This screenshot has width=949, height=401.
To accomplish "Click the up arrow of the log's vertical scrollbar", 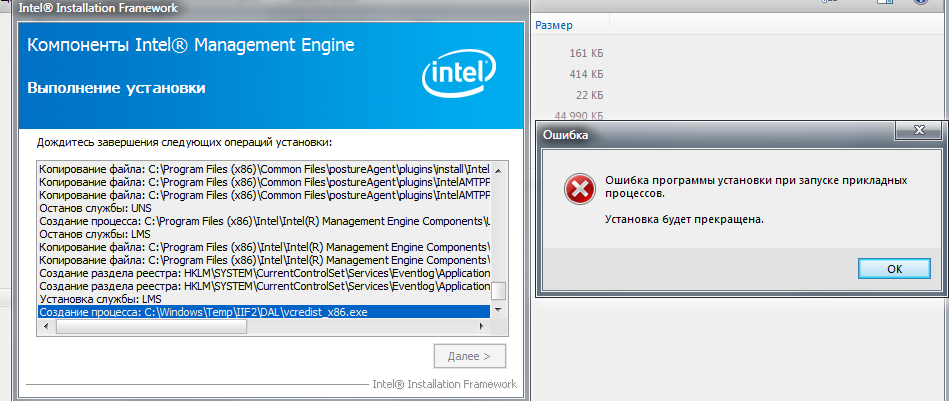I will [x=498, y=168].
